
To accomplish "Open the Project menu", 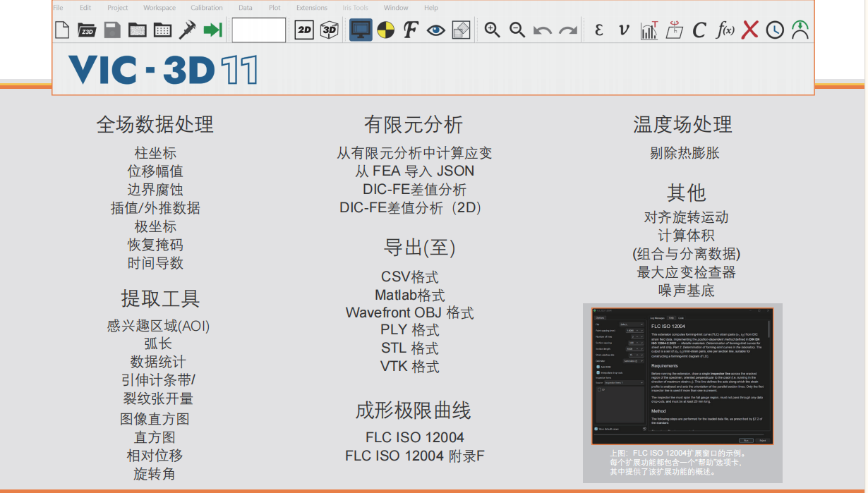I will coord(118,8).
